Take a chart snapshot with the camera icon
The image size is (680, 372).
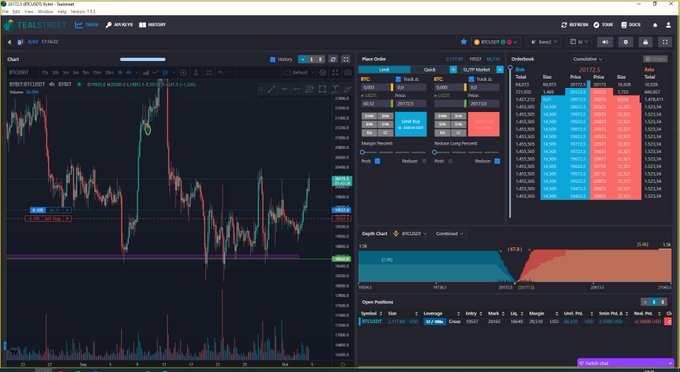point(347,73)
